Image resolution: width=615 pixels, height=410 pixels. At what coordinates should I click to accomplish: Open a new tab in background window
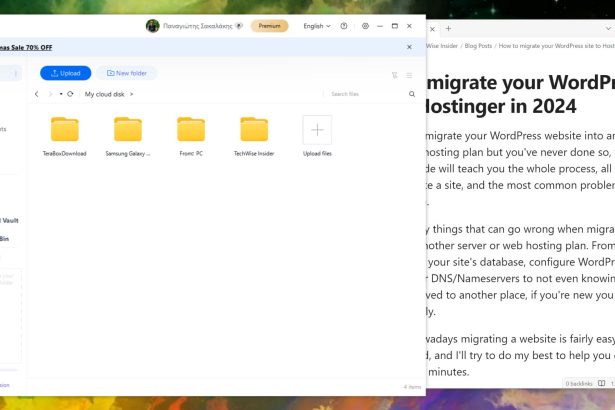click(448, 29)
